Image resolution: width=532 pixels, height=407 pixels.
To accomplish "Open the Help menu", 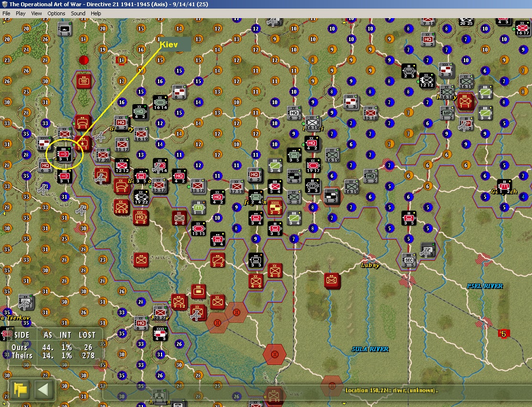I will click(x=96, y=13).
